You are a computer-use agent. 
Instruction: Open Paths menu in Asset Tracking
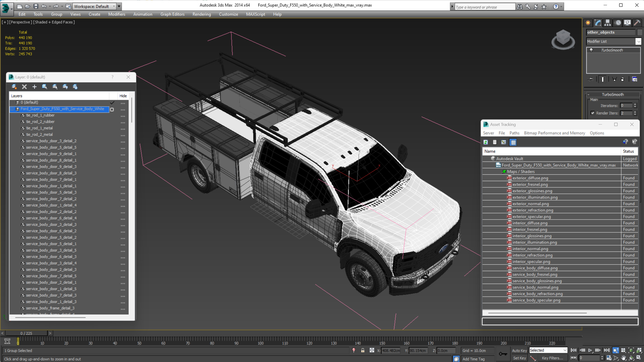(x=514, y=133)
